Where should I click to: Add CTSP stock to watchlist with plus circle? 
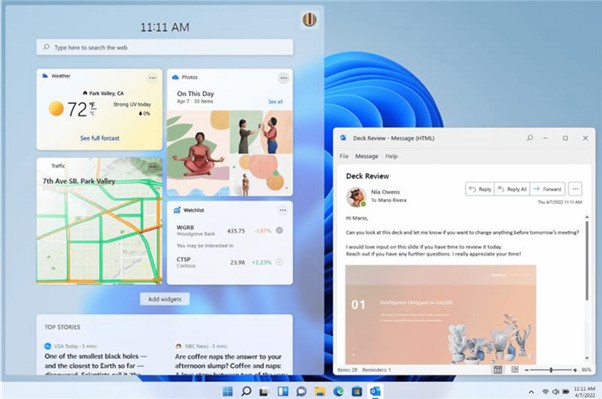pyautogui.click(x=280, y=262)
